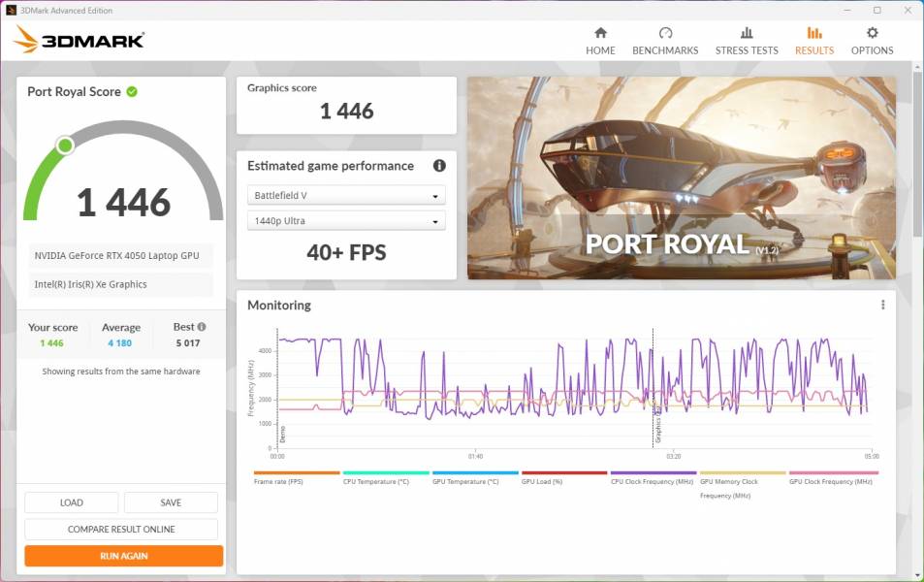Toggle Frame rate (FPS) legend
The image size is (924, 582).
297,477
